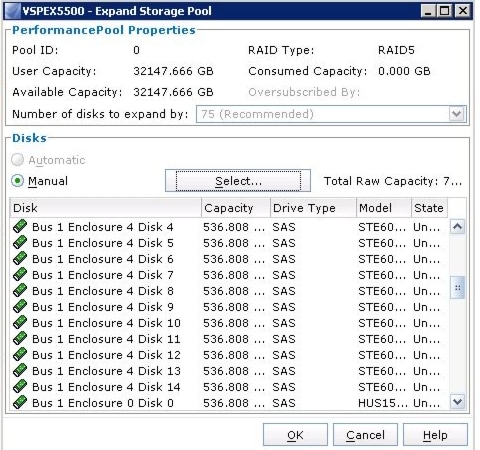Click the Select... button
The height and width of the screenshot is (450, 480).
(x=238, y=181)
